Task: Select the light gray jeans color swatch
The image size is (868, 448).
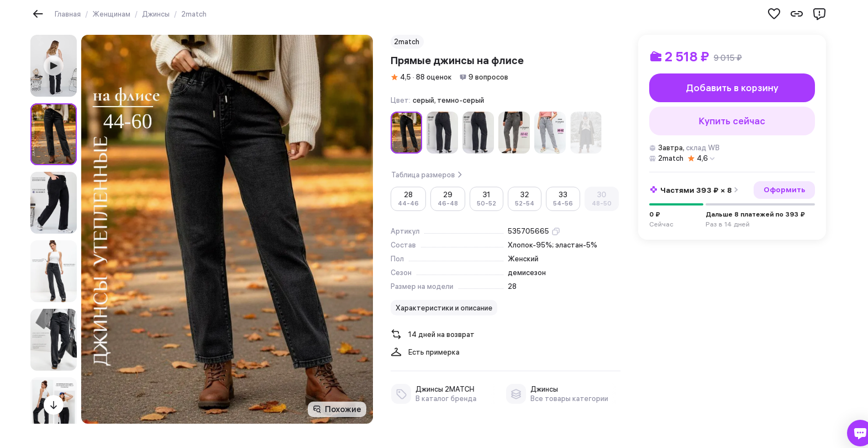Action: point(550,133)
